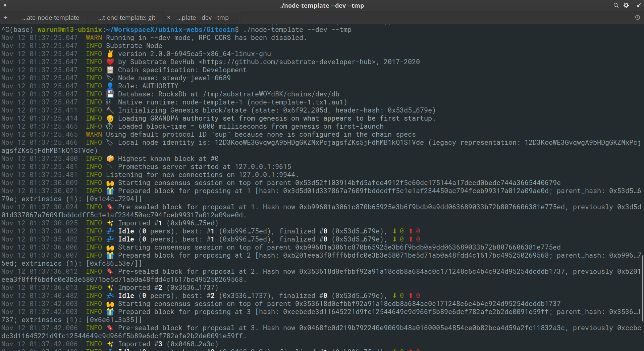644x351 pixels.
Task: Click the bookmark emoji by Pre-sealed block at 1
Action: coord(110,207)
